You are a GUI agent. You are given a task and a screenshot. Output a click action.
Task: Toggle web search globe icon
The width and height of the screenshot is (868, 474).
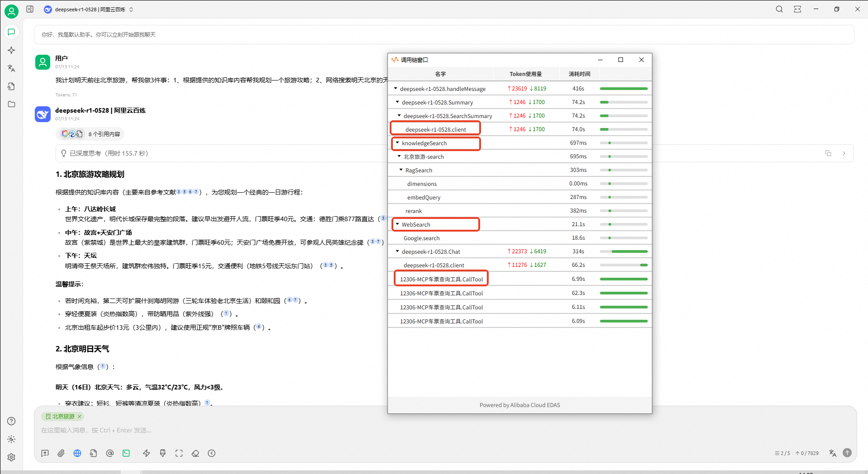(77, 453)
